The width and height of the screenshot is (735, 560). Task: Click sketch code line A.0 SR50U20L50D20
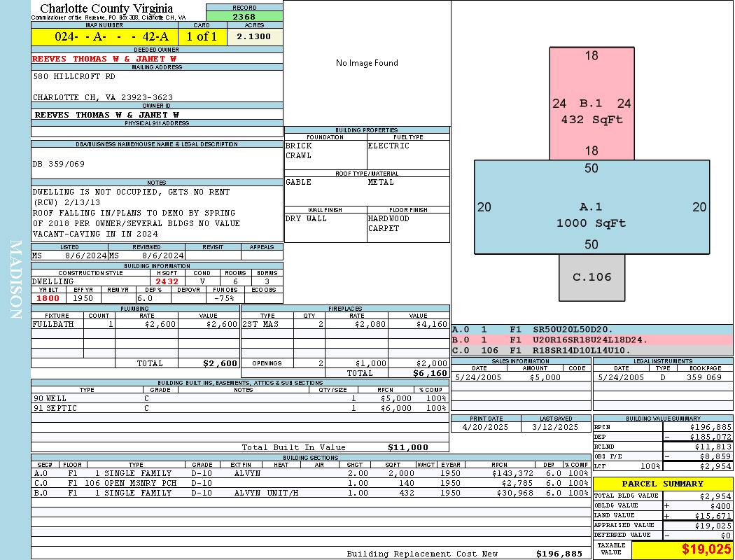[x=592, y=330]
